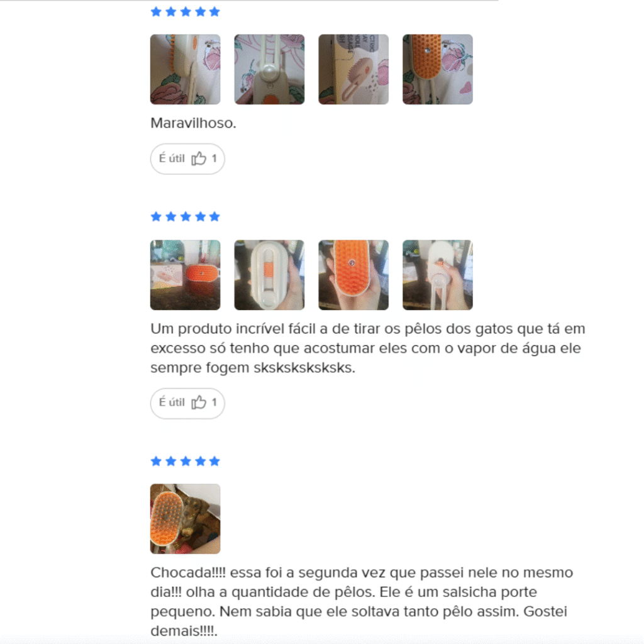Viewport: 644px width, 644px height.
Task: Open second photo of the Maravilhoso review
Action: pos(269,69)
